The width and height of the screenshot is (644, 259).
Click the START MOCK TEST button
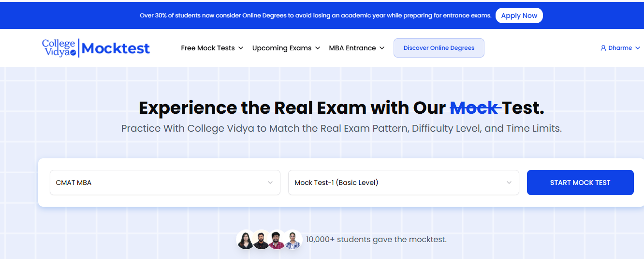coord(580,183)
